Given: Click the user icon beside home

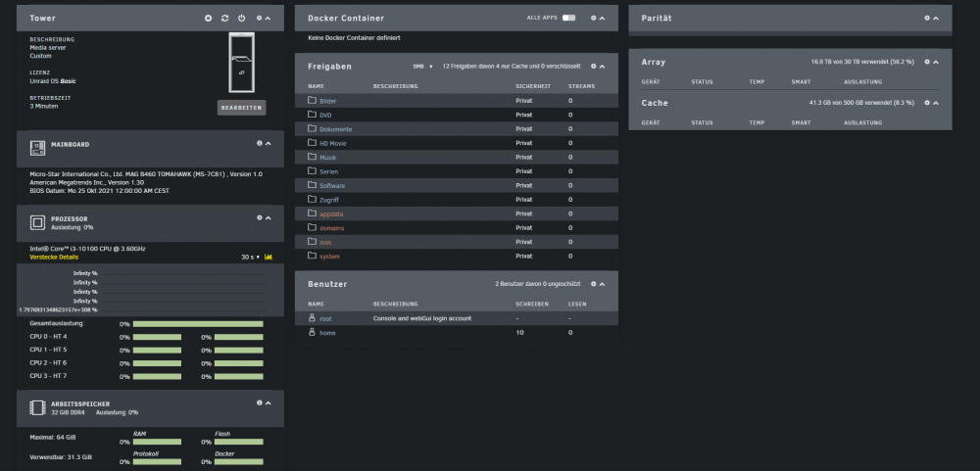Looking at the screenshot, I should [x=312, y=332].
